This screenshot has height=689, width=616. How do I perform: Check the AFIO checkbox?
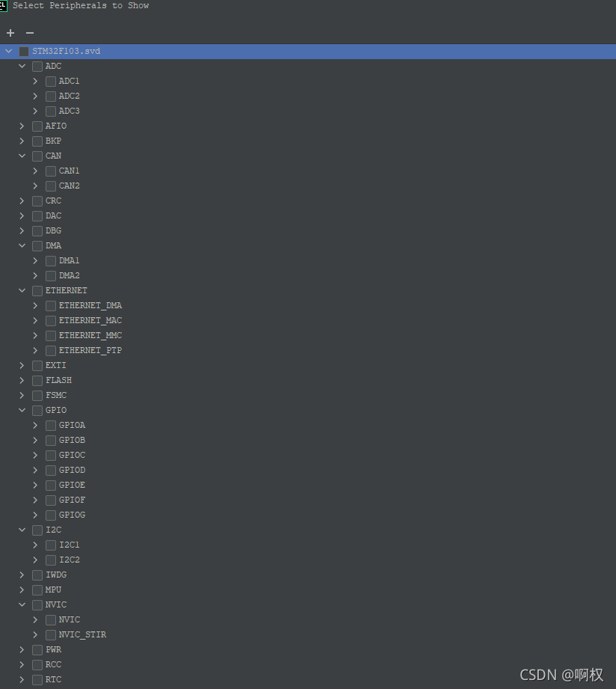click(x=37, y=126)
